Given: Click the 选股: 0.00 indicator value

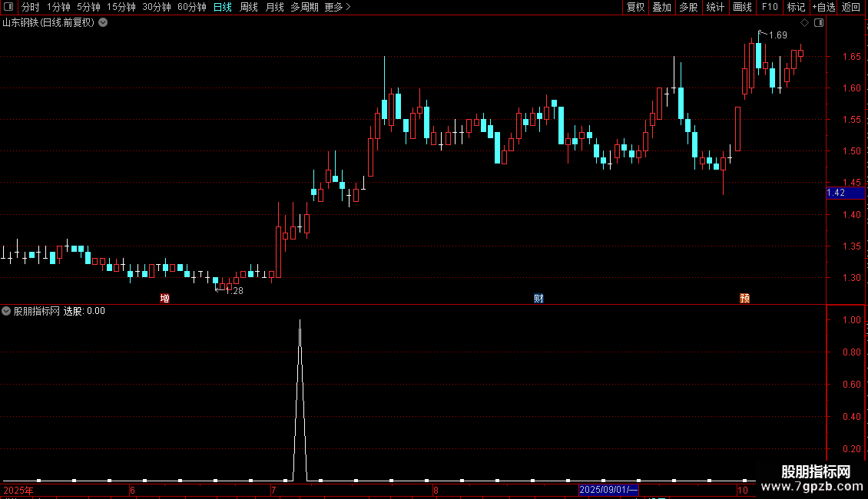Looking at the screenshot, I should [84, 311].
